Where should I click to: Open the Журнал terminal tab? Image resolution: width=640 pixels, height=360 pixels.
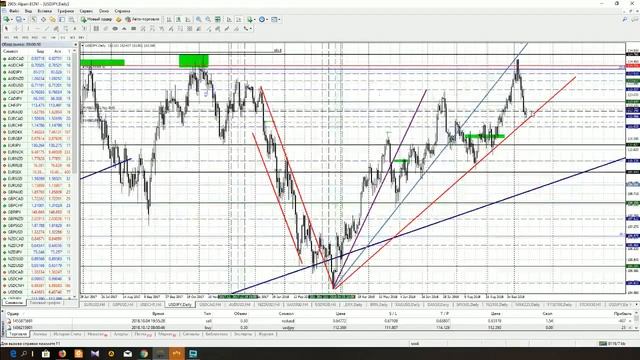tap(265, 334)
